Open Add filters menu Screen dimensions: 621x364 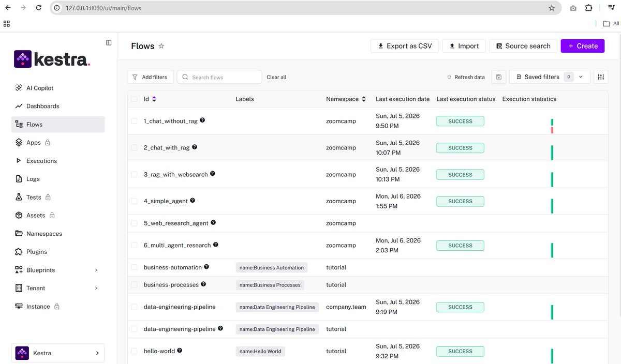[x=150, y=77]
